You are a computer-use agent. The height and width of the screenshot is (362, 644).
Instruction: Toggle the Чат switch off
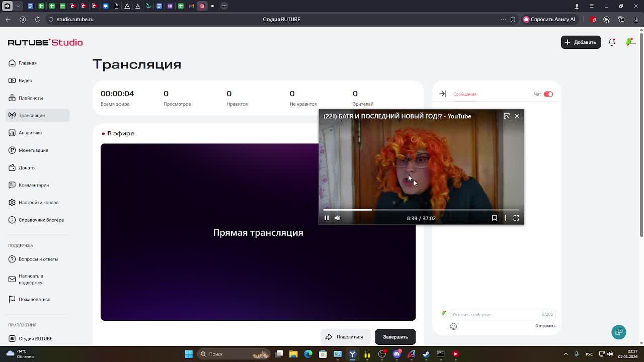548,94
